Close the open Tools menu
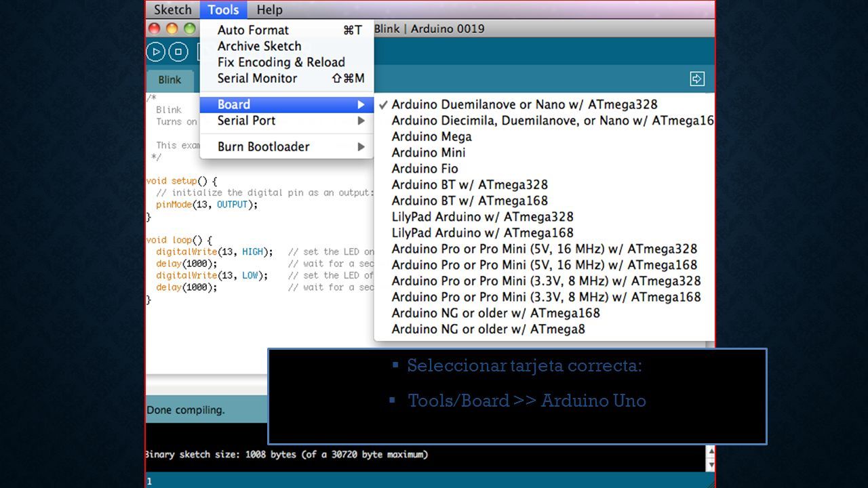The image size is (868, 488). click(x=223, y=9)
